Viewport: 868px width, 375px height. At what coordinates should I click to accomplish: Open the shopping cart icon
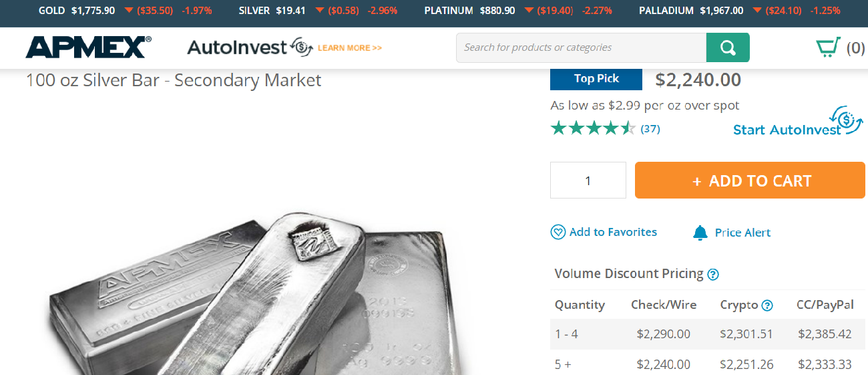click(x=828, y=47)
